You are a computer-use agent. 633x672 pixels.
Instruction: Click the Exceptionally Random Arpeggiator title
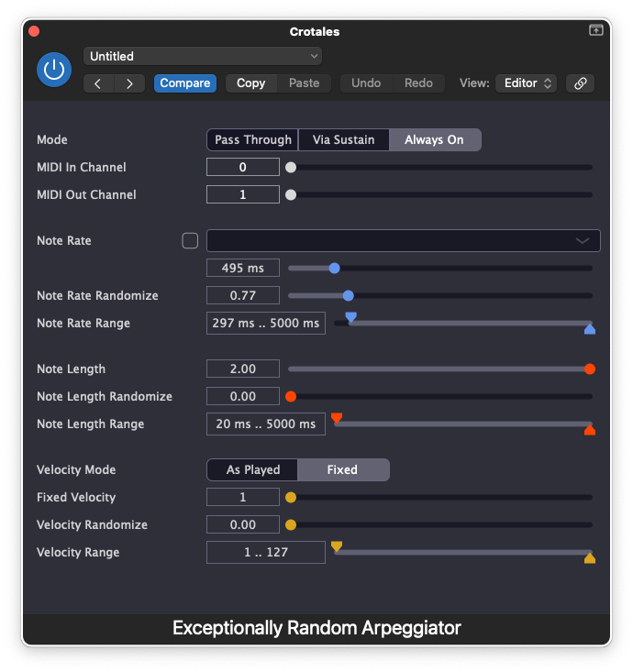[316, 628]
